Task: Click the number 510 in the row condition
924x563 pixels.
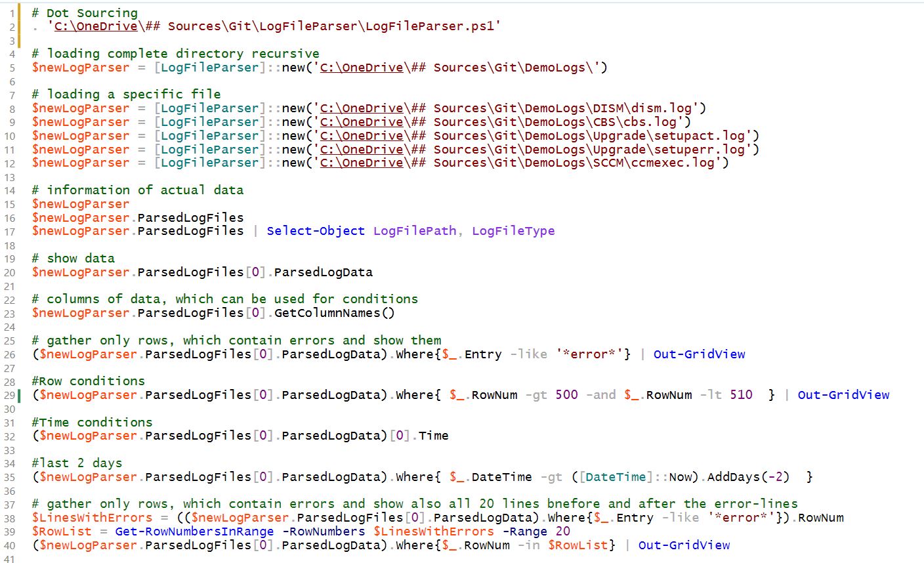Action: 741,395
